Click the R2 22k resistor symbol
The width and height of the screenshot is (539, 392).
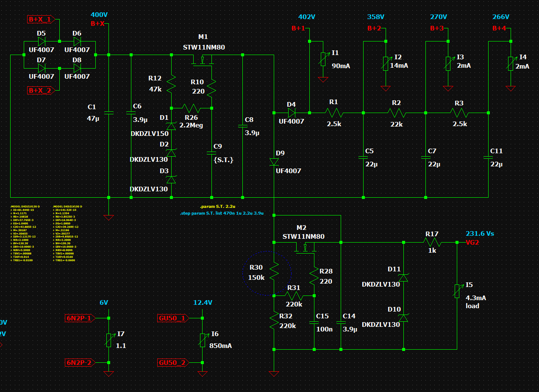coord(397,113)
